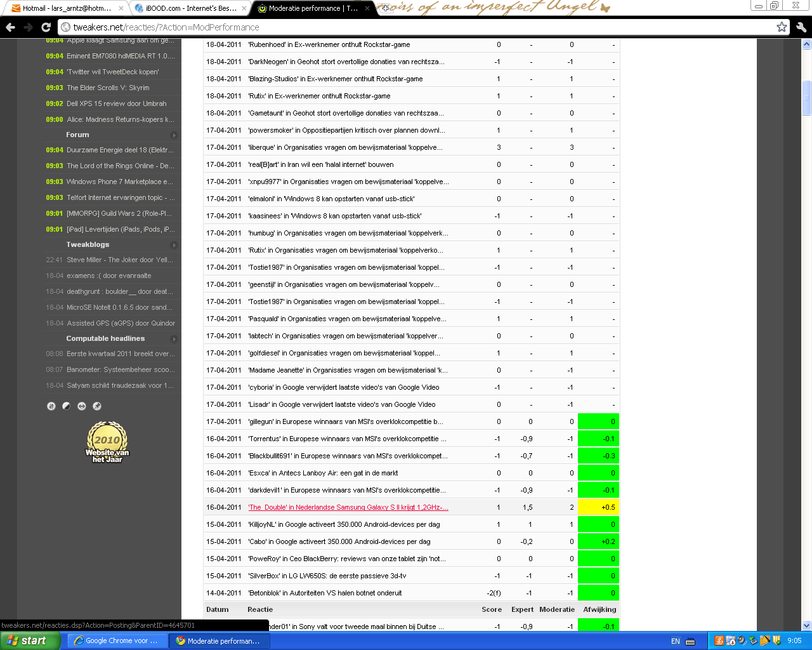Click the Moderatie column header
This screenshot has height=650, width=812.
557,610
